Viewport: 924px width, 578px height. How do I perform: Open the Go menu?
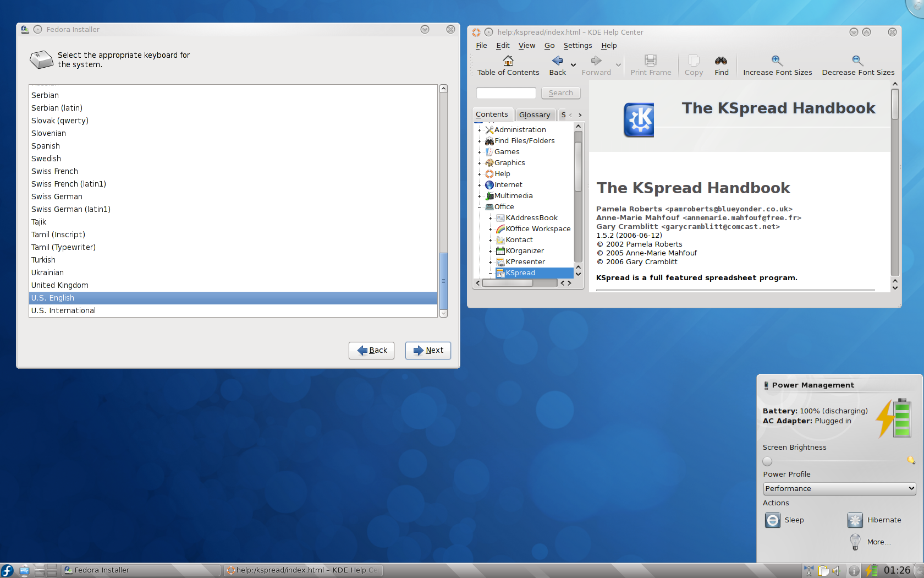(549, 46)
